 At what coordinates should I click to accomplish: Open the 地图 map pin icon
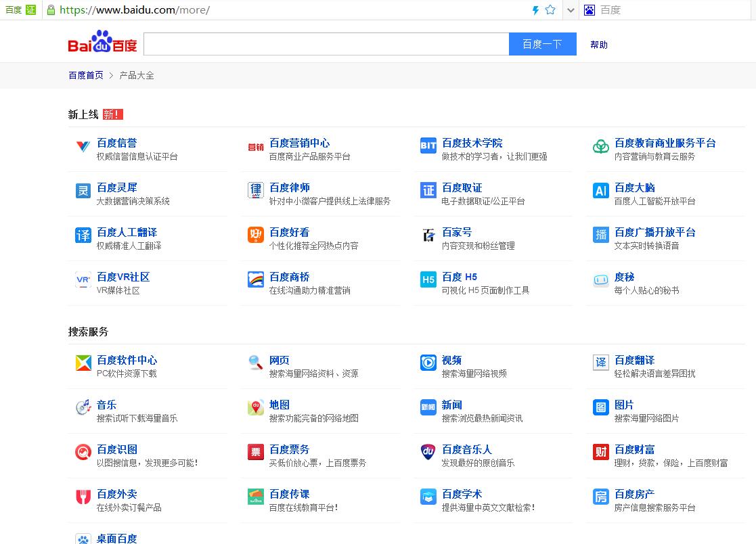256,407
